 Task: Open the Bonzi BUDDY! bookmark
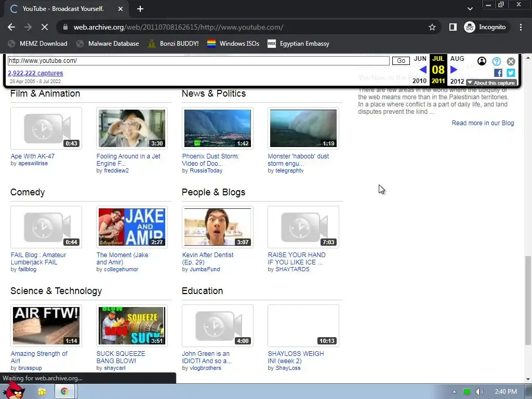pyautogui.click(x=174, y=44)
